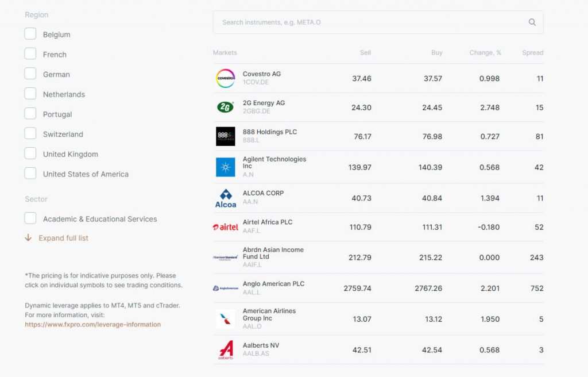Click 888 Holdings buy price 76.98
The image size is (588, 377).
click(432, 136)
